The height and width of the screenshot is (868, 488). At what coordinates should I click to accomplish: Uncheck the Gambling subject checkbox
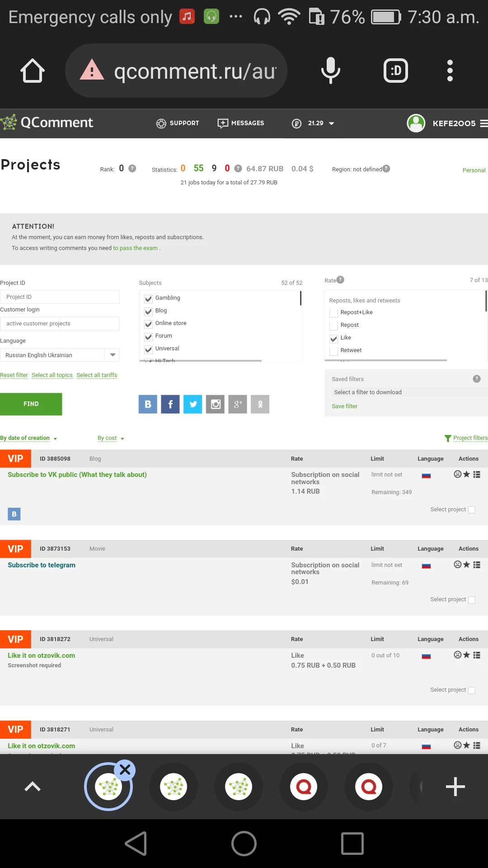point(148,298)
